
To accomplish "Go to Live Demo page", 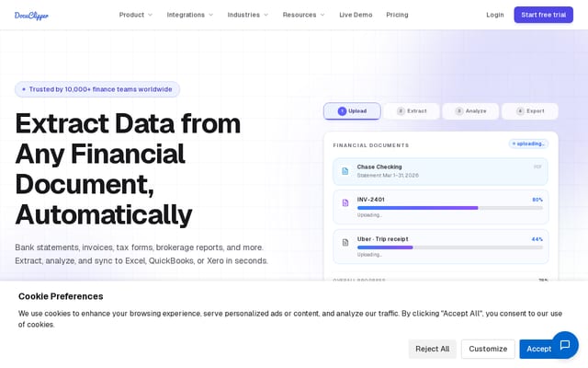I will coord(356,15).
